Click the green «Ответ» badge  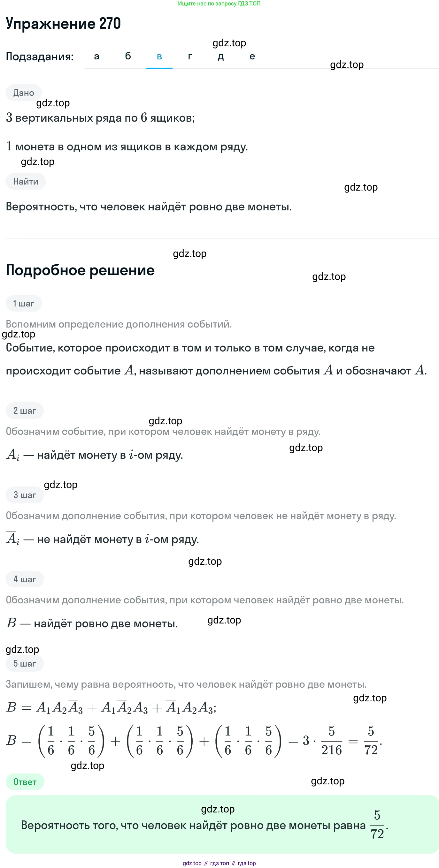[25, 782]
